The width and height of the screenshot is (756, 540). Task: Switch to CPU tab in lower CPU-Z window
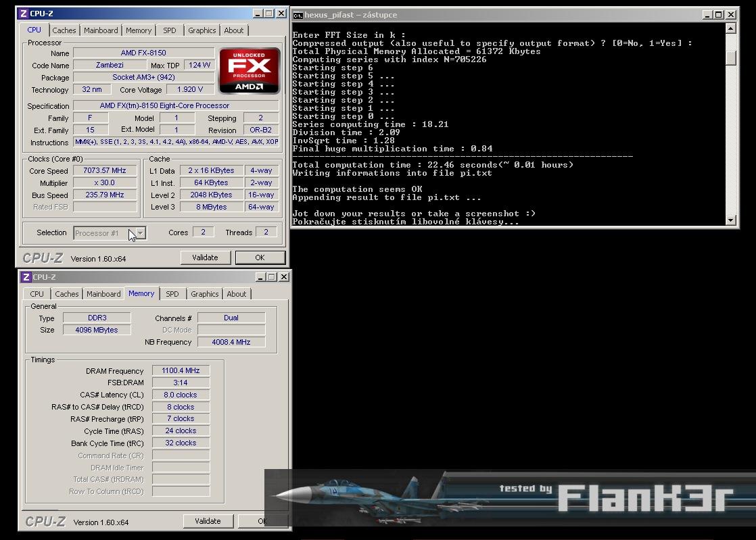coord(37,294)
